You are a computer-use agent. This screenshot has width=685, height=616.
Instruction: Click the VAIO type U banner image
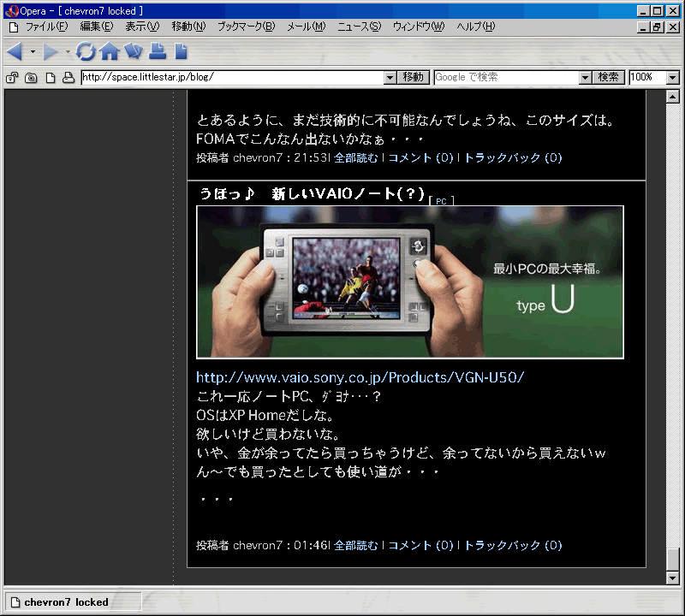410,282
